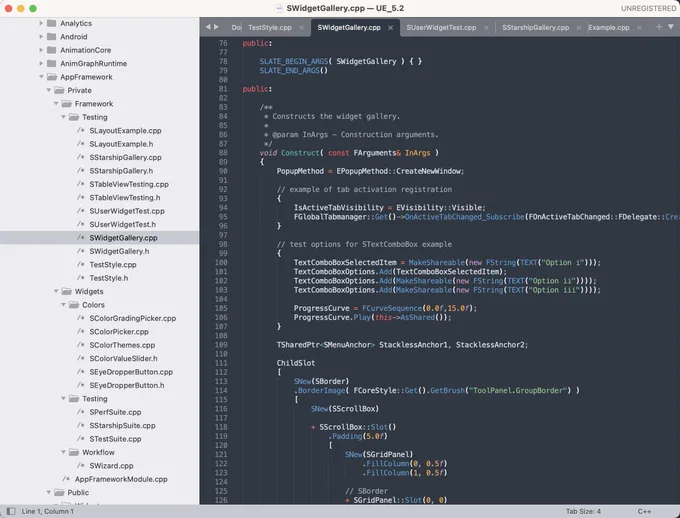Viewport: 680px width, 518px height.
Task: Close the TestStyle.cpp tab
Action: click(301, 28)
